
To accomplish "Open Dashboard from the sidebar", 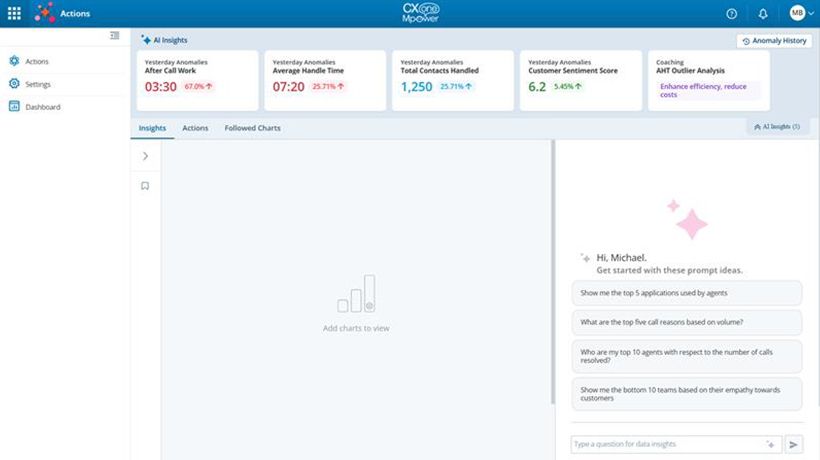I will tap(42, 107).
